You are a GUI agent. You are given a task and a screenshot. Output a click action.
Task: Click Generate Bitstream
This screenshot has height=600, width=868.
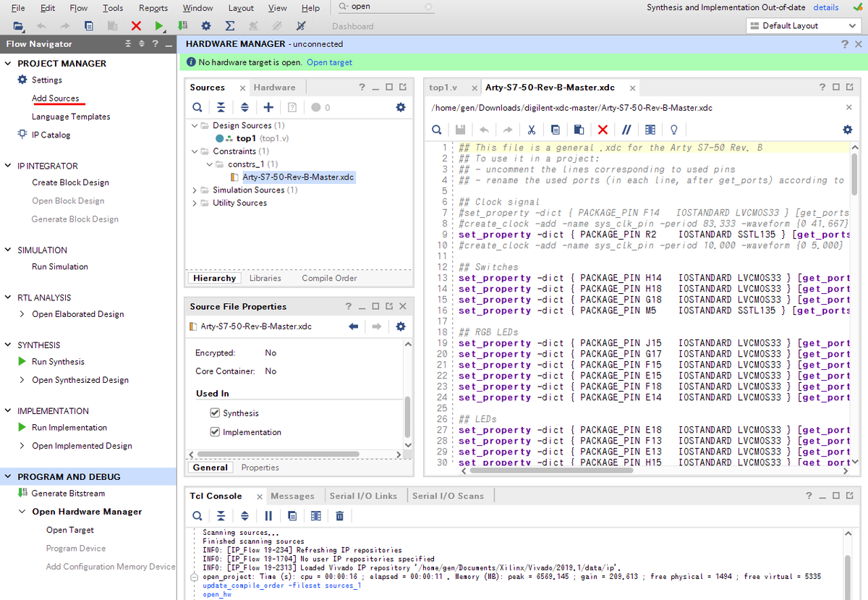[68, 494]
